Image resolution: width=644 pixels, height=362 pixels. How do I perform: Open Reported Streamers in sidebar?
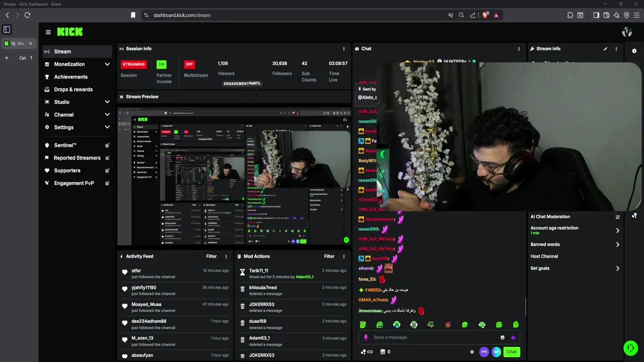pos(77,158)
